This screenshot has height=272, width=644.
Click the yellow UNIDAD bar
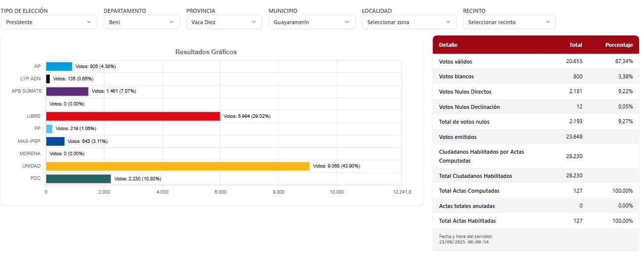(178, 166)
